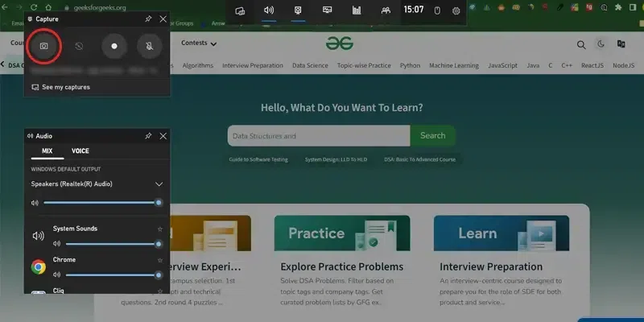Close the Audio widget
The image size is (644, 322).
pos(163,136)
